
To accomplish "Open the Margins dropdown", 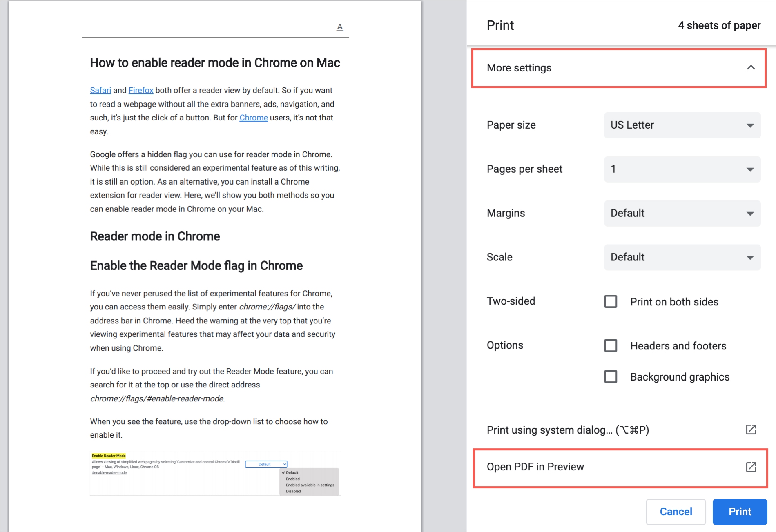I will [682, 214].
